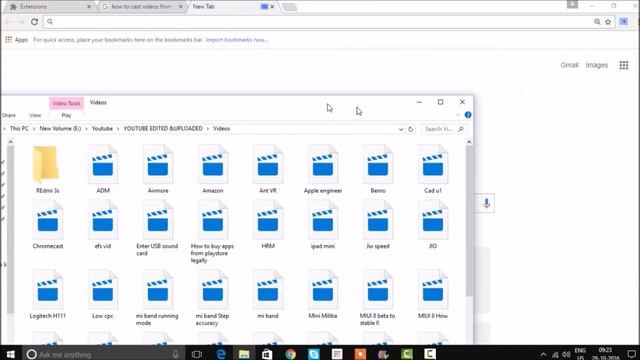Select the Airmore video file
Screen dimensions: 640x360
coord(158,169)
